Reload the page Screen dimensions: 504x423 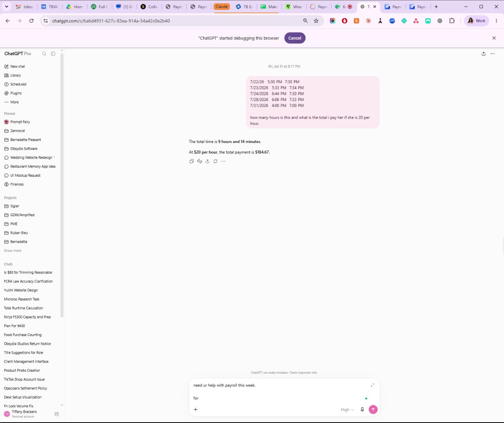coord(31,21)
